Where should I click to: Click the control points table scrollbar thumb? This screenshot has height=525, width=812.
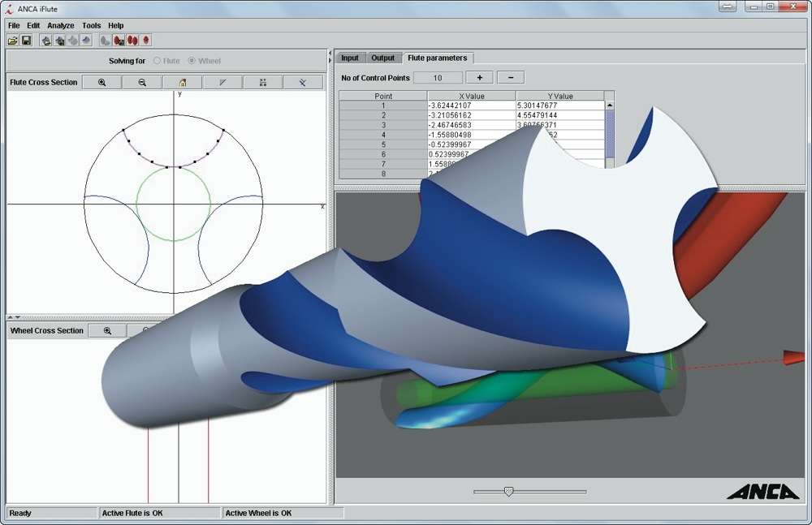(610, 134)
